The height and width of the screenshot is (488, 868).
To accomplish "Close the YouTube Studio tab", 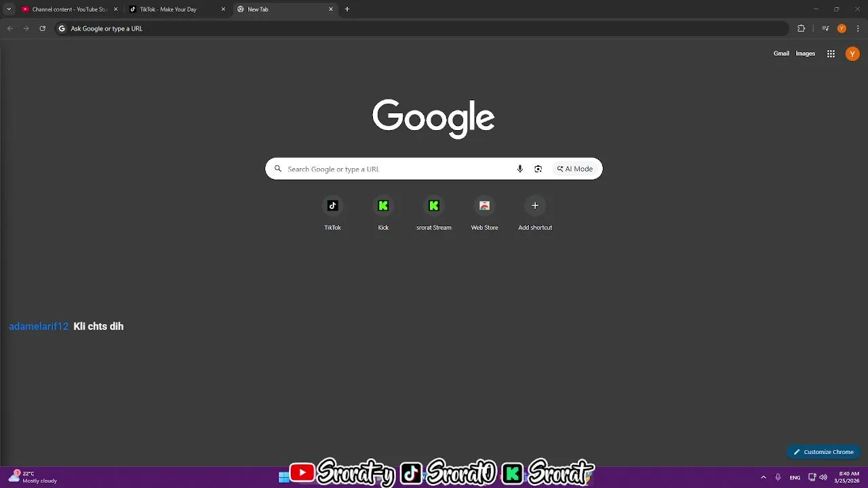I will click(x=115, y=9).
